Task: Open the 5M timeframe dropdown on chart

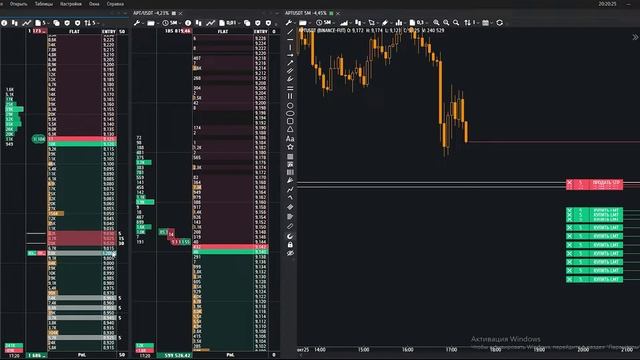Action: pyautogui.click(x=326, y=23)
